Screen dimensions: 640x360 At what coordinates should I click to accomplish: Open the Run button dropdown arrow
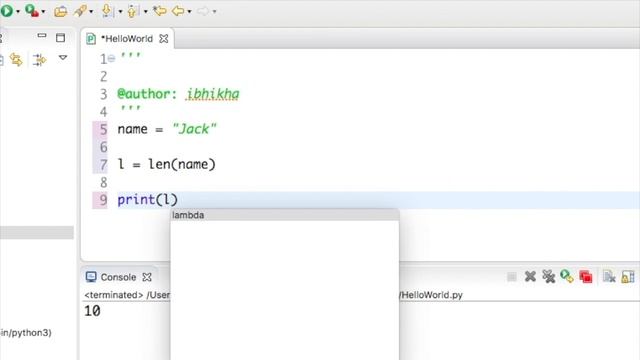coord(18,11)
